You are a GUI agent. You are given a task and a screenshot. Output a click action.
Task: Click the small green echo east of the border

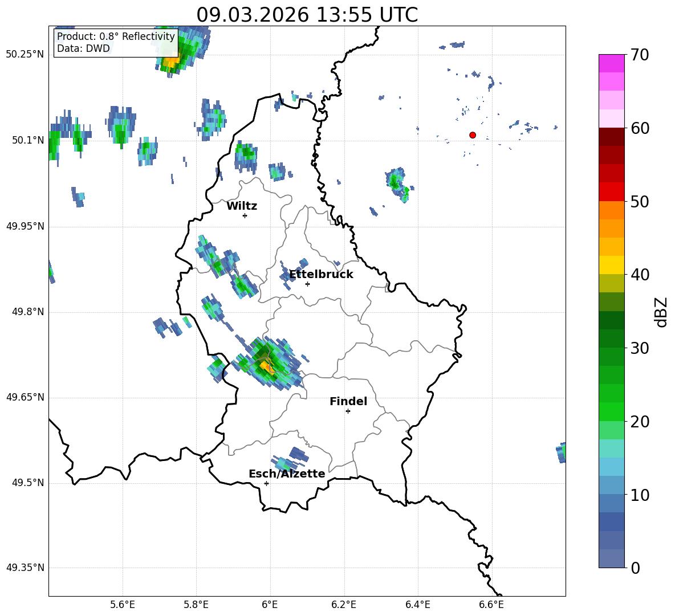395,182
